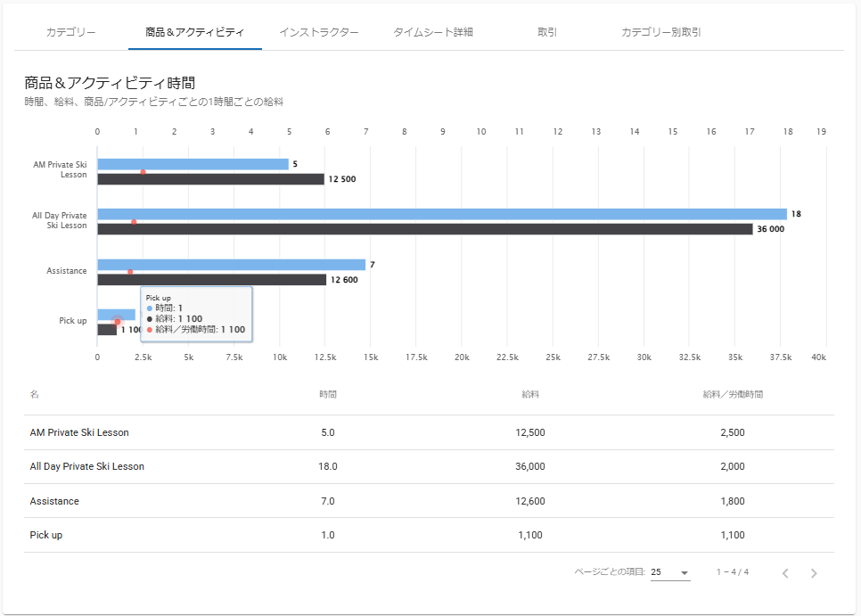Click the 18.0 hours cell

328,466
